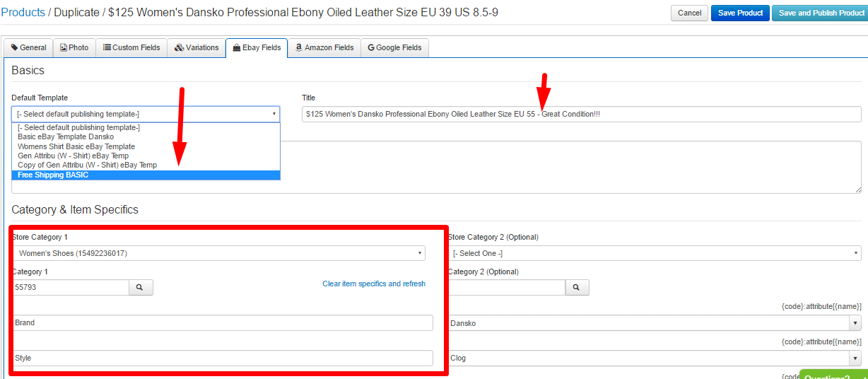868x379 pixels.
Task: Select 'Gen Attribu (W - Shirt) eBay Temp'
Action: [146, 156]
